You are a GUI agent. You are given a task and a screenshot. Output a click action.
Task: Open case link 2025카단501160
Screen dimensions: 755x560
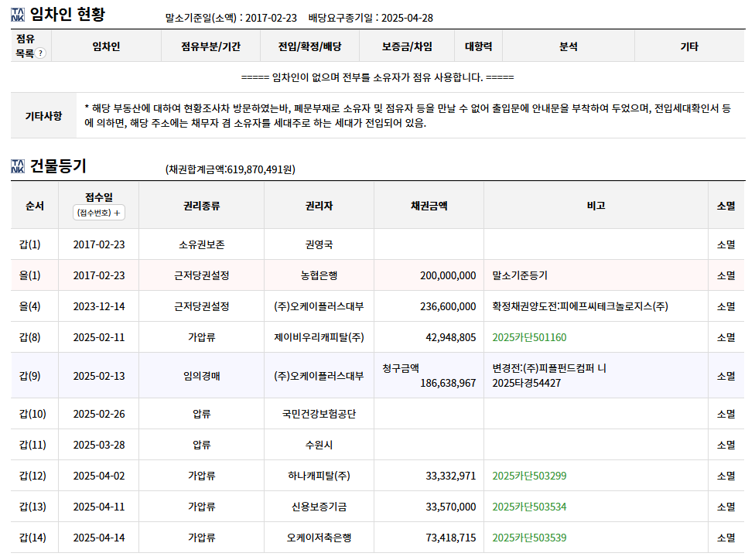point(529,337)
